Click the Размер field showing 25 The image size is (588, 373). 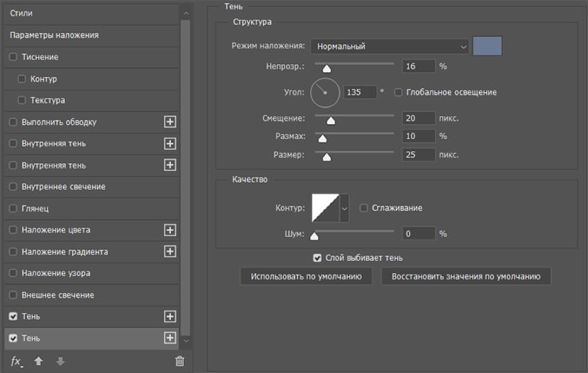(418, 155)
